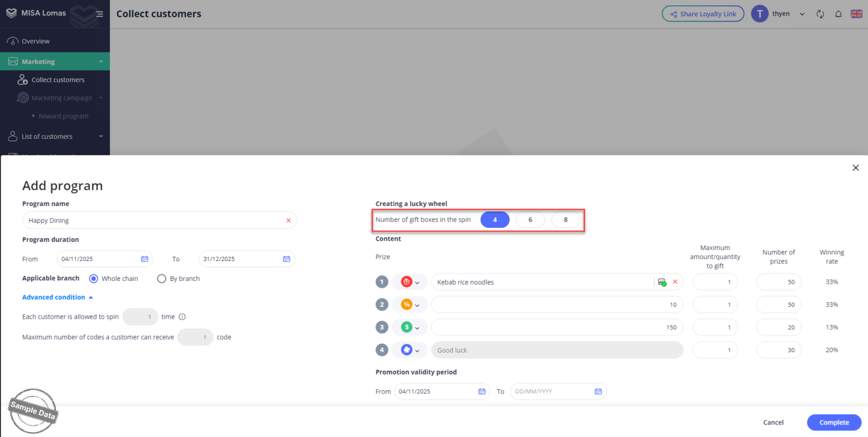This screenshot has height=437, width=868.
Task: Choose 6 gift boxes in the spin
Action: [x=530, y=220]
